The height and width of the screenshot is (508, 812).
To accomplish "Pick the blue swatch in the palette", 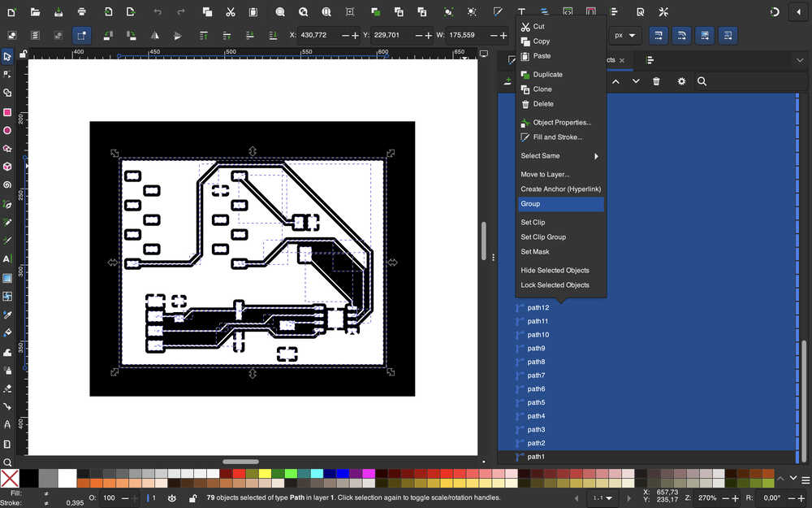I will point(343,474).
